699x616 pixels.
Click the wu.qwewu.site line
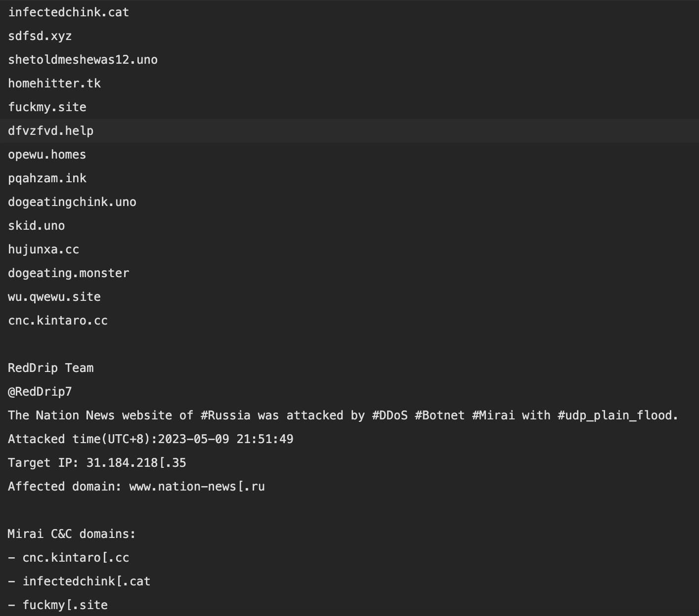click(x=54, y=297)
